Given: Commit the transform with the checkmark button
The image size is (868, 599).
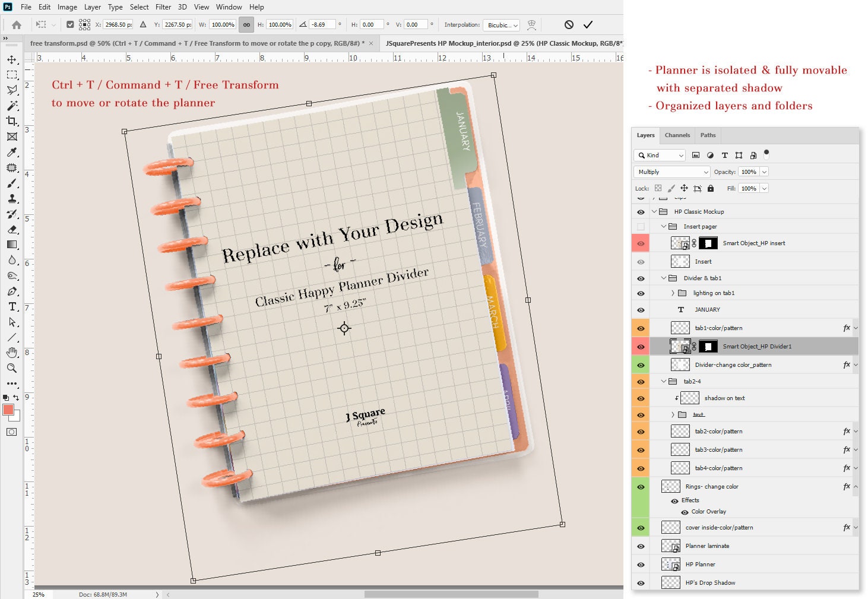Looking at the screenshot, I should pyautogui.click(x=588, y=24).
